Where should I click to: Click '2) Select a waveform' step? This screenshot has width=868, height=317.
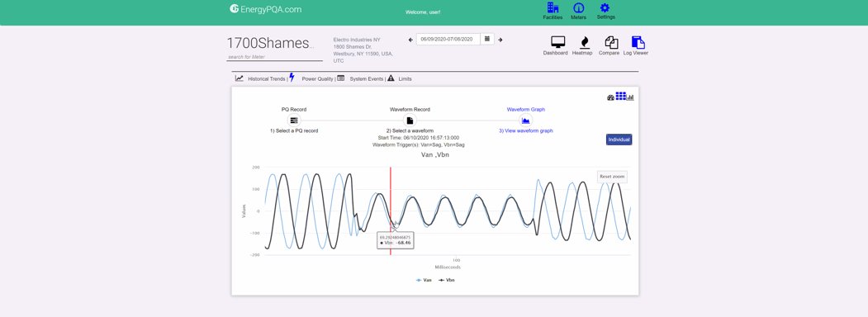tap(410, 131)
